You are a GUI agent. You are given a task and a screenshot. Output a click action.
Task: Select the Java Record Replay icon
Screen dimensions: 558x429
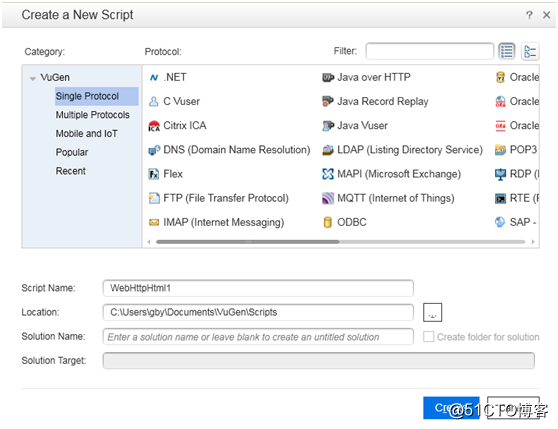(328, 102)
